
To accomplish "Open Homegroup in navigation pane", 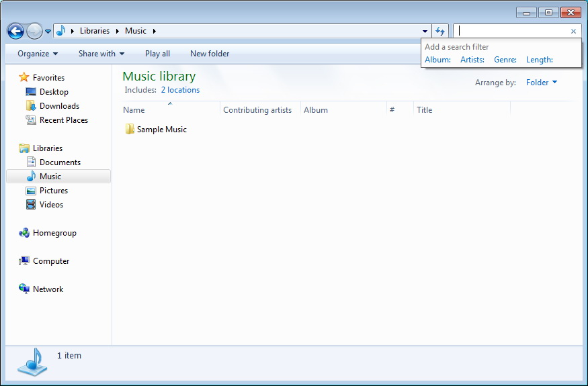I will 54,233.
